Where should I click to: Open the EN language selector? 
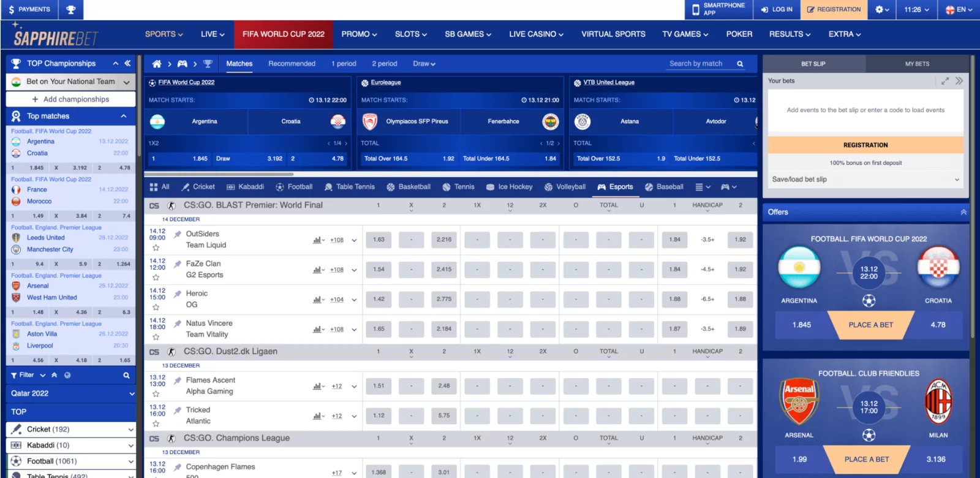[959, 9]
